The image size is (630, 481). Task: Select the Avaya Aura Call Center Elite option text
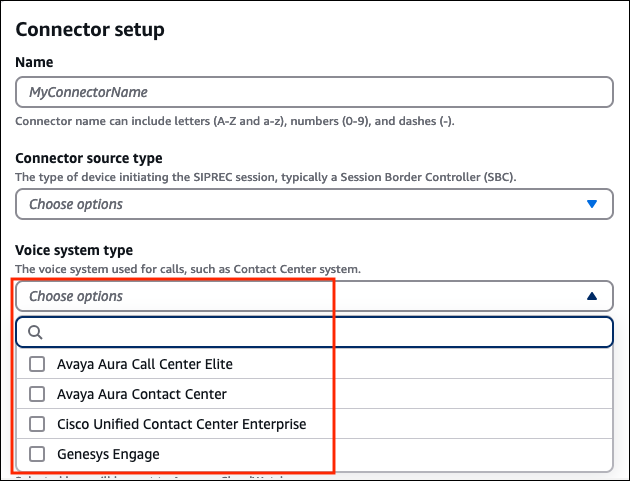pyautogui.click(x=144, y=364)
